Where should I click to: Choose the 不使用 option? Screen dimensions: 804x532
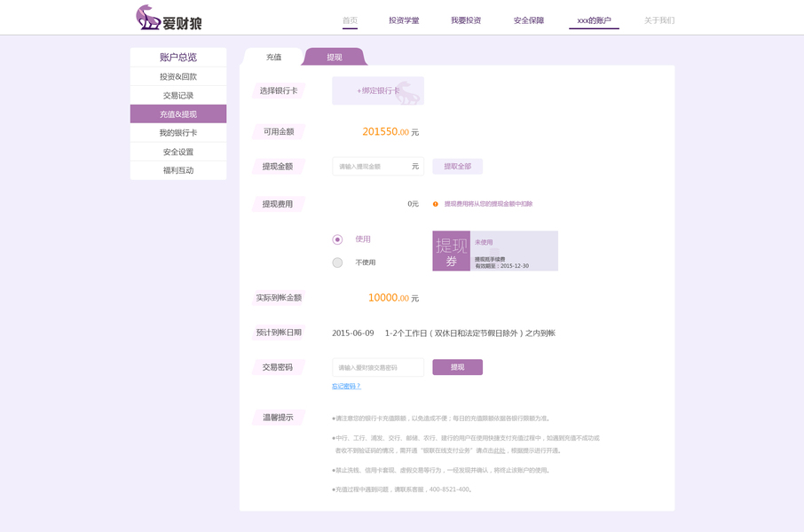pyautogui.click(x=337, y=262)
